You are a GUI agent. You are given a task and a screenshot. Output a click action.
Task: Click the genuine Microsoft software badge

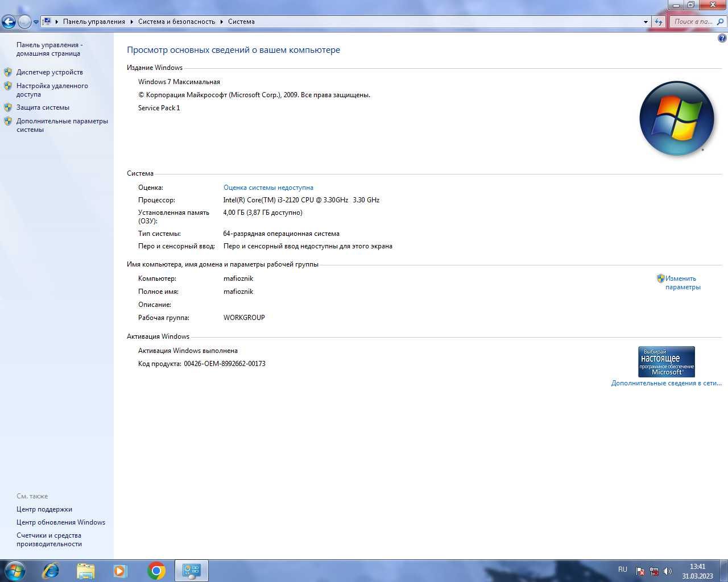pos(667,361)
